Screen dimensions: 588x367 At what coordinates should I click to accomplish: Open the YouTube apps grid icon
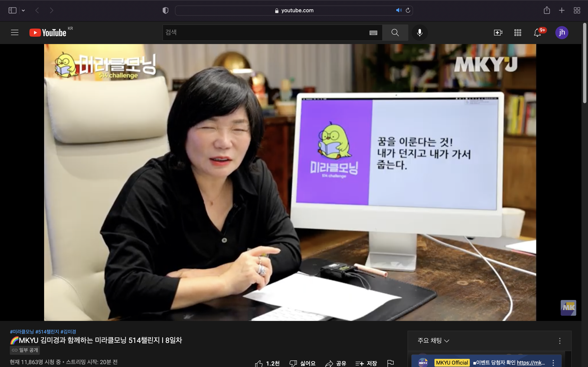pos(518,33)
